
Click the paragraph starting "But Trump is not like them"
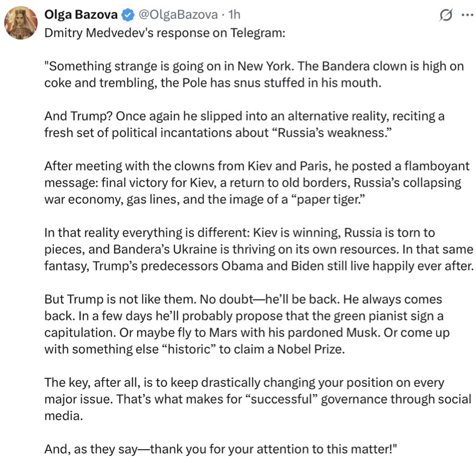247,324
